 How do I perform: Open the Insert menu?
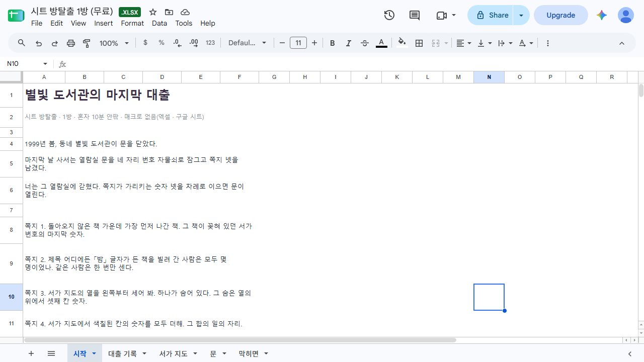[x=104, y=23]
